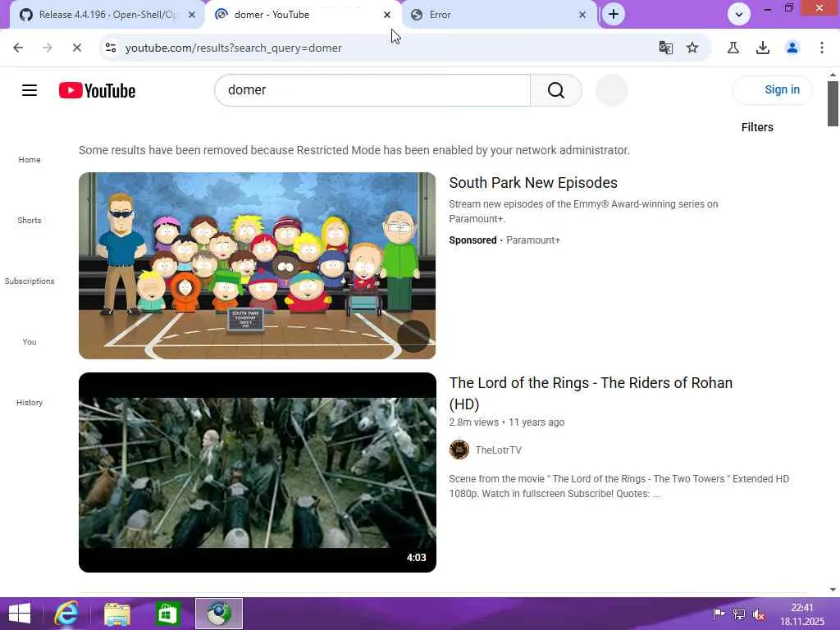Open the South Park New Episodes title

point(533,183)
